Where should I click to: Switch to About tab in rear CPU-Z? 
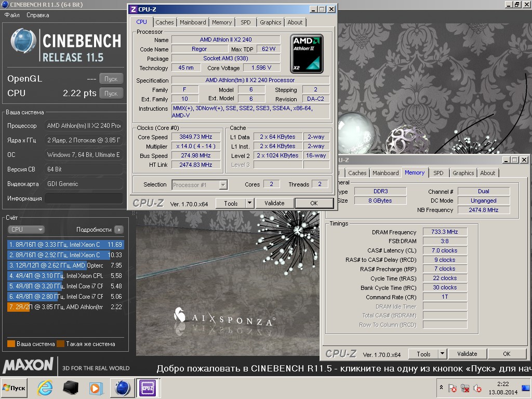pos(487,173)
